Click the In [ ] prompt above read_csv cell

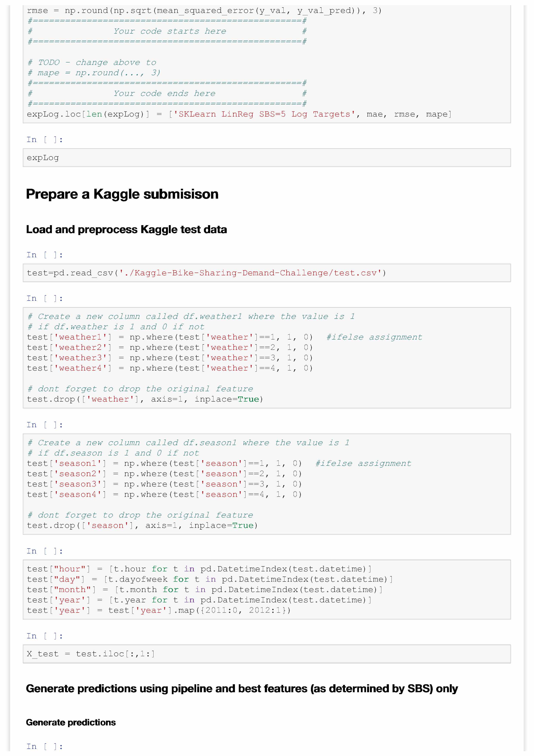pos(44,255)
